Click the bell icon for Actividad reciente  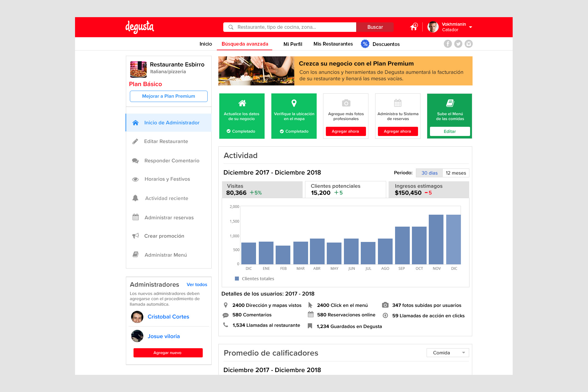pyautogui.click(x=135, y=198)
